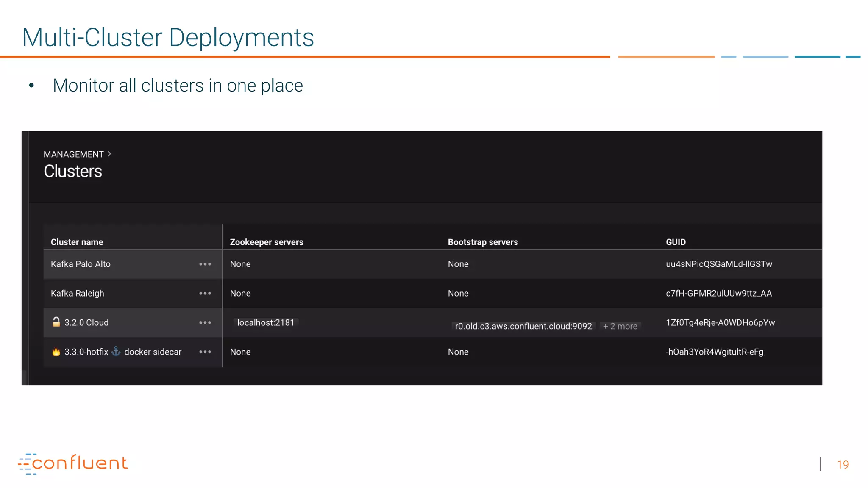Click the GUID c7fH-GPMR2ulUUw9ttz_AA
The width and height of the screenshot is (868, 488).
pos(719,293)
